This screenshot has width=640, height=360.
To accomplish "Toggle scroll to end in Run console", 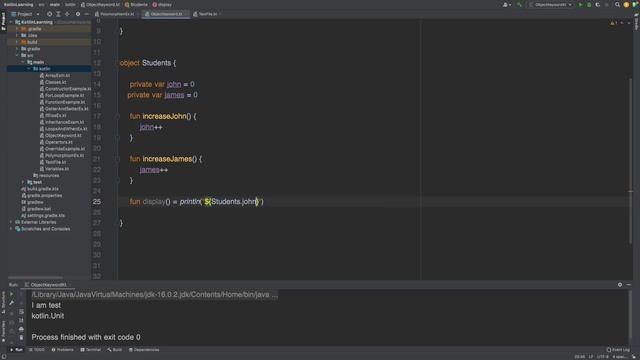I will click(x=21, y=320).
